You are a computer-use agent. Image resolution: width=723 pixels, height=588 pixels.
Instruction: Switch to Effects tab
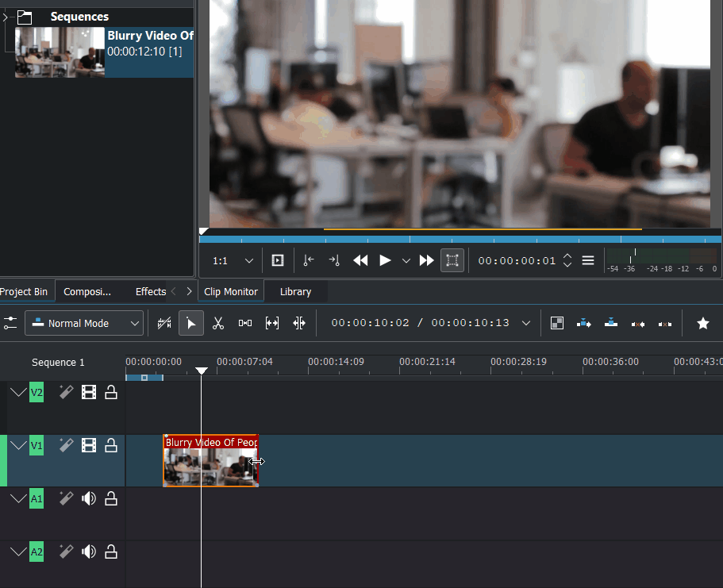pyautogui.click(x=150, y=291)
